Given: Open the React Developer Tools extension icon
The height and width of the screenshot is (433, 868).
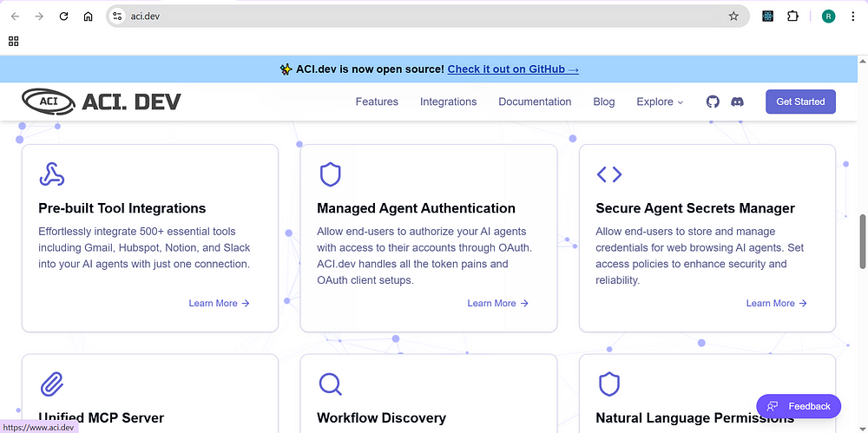Looking at the screenshot, I should pyautogui.click(x=767, y=16).
